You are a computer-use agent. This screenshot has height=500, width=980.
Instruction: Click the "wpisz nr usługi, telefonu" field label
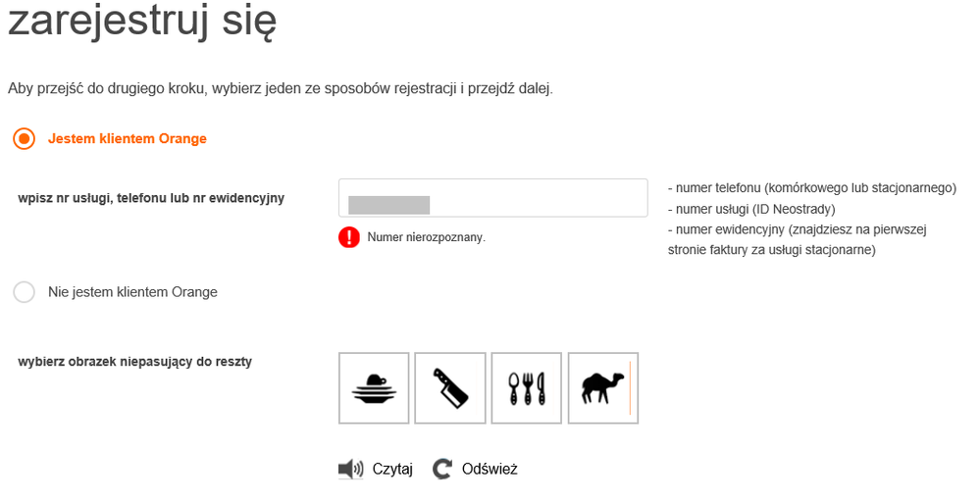151,198
